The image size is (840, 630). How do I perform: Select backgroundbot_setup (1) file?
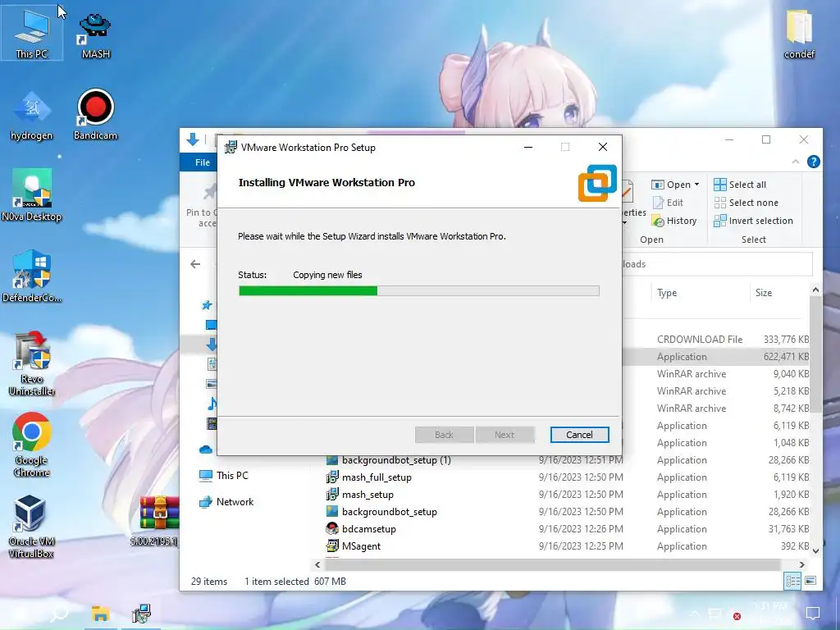[x=388, y=460]
